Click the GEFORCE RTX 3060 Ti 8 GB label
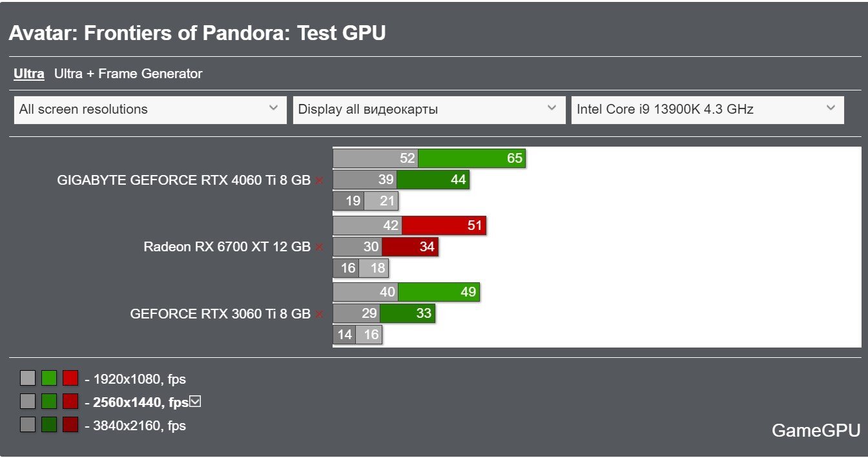This screenshot has width=868, height=458. tap(220, 314)
